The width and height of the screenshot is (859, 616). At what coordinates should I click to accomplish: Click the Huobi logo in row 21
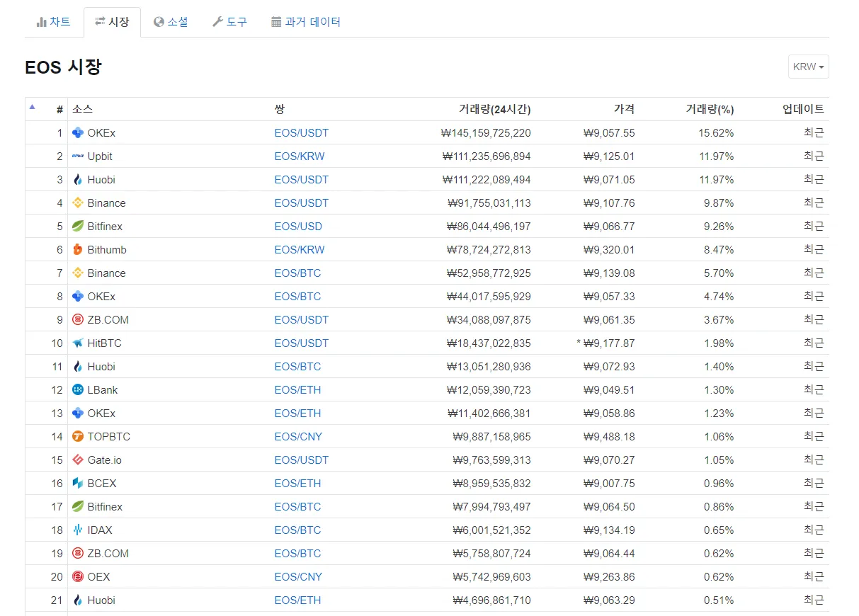[x=78, y=600]
